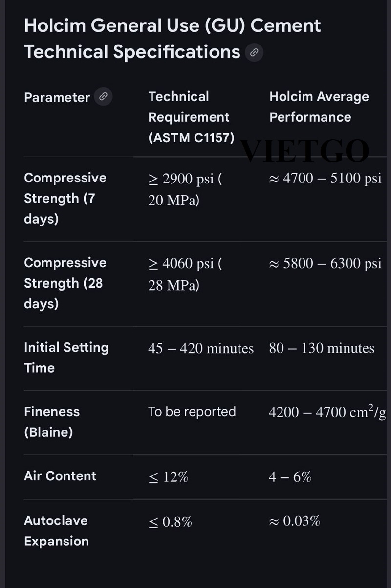Click the VIETGO watermark text
The height and width of the screenshot is (588, 391).
(x=304, y=151)
